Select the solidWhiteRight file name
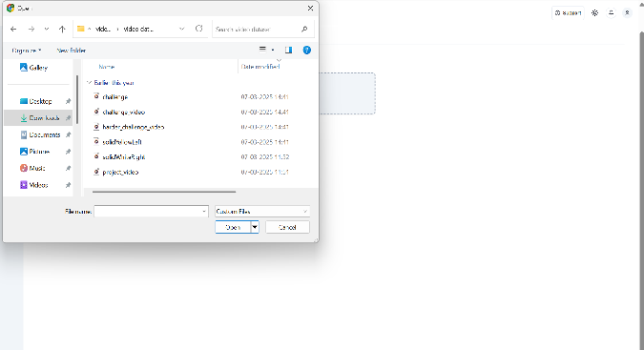This screenshot has width=644, height=350. pos(124,157)
